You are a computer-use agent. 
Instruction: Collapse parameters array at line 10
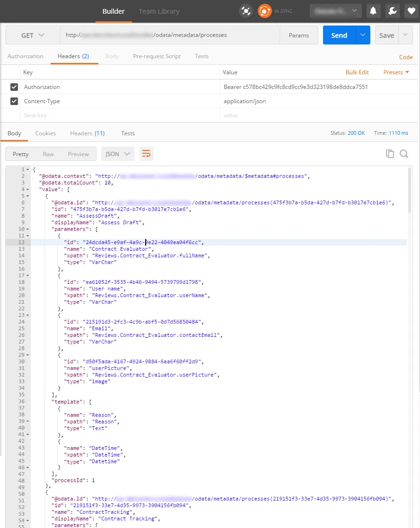[x=27, y=229]
